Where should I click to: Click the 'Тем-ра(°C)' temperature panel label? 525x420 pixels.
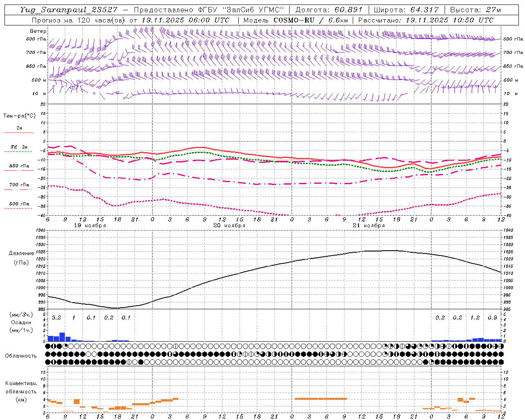(19, 116)
